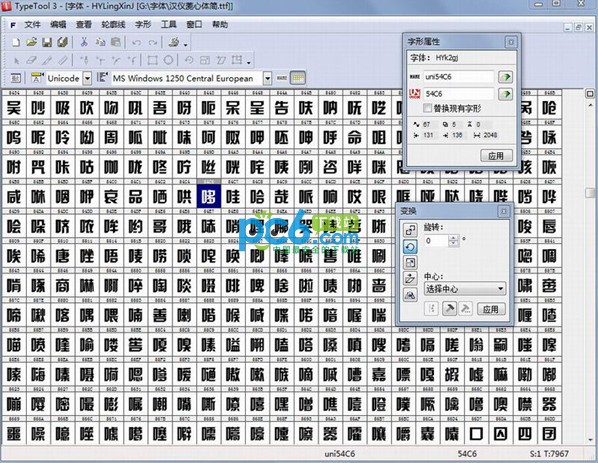598x463 pixels.
Task: Click 应用 button in 字形属性 panel
Action: (x=495, y=156)
